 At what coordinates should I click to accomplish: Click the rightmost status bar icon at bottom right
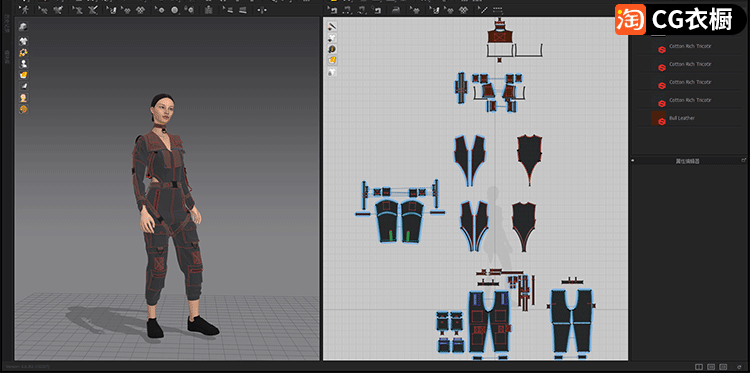click(x=739, y=367)
